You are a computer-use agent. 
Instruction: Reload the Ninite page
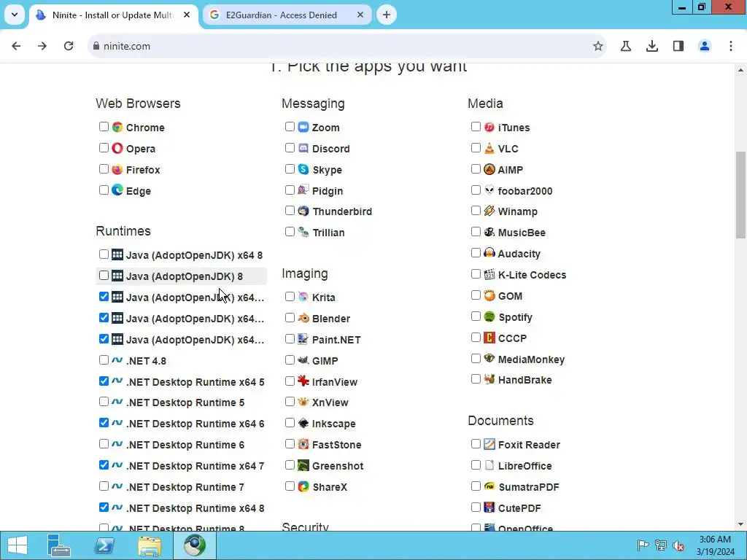tap(69, 46)
